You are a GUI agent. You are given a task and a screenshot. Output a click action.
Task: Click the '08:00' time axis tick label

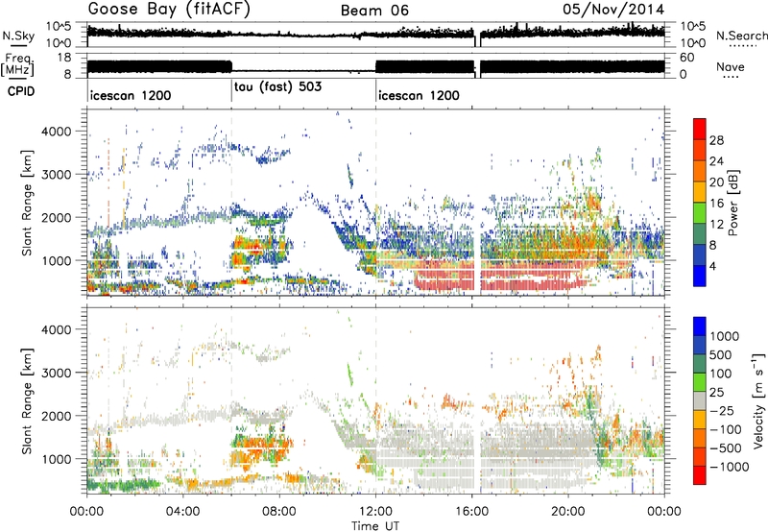click(x=279, y=512)
